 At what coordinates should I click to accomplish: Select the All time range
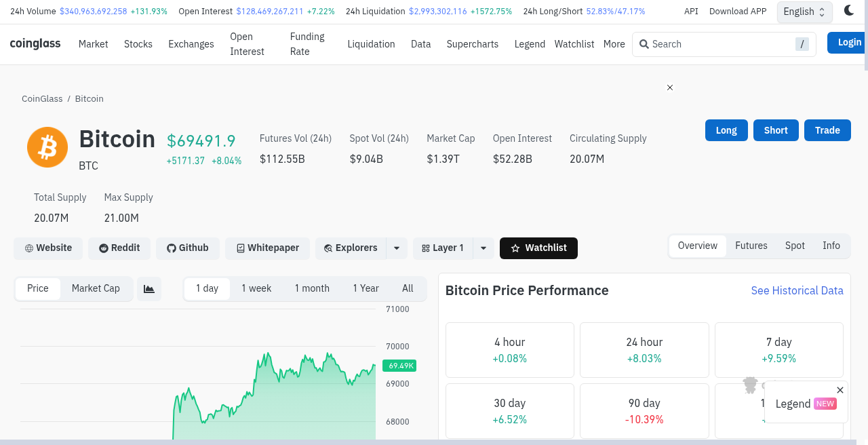[x=408, y=288]
